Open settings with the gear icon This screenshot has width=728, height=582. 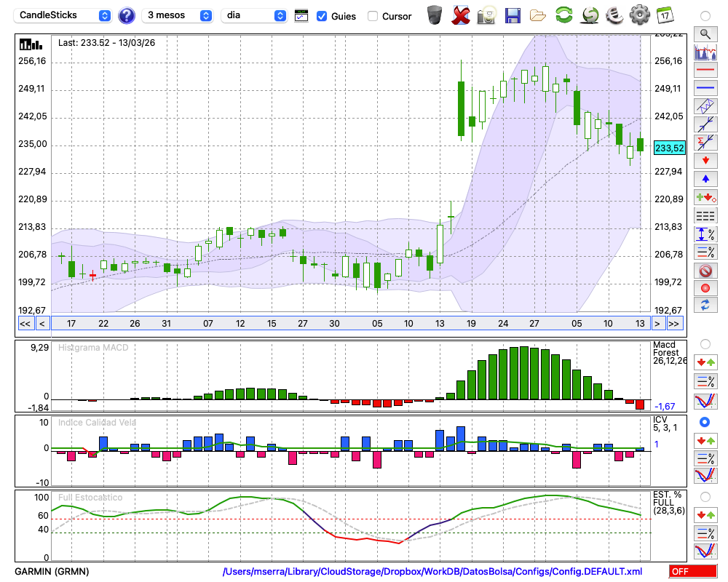pos(639,15)
